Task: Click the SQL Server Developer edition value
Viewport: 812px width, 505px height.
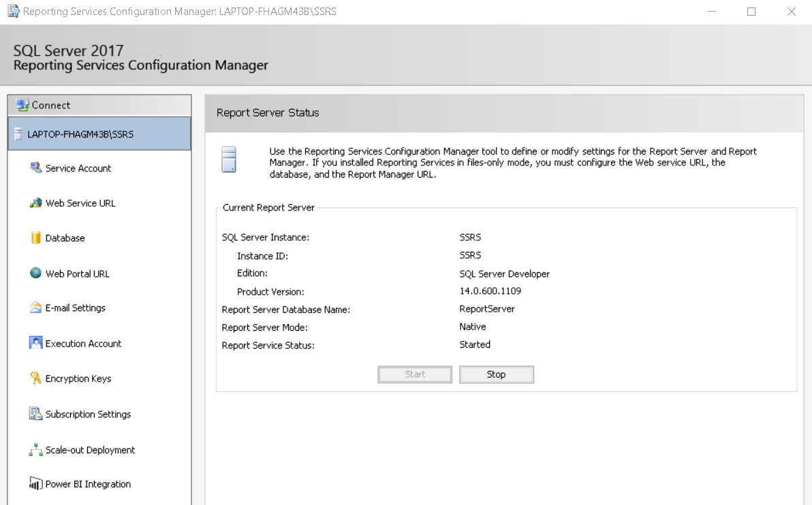Action: click(504, 274)
